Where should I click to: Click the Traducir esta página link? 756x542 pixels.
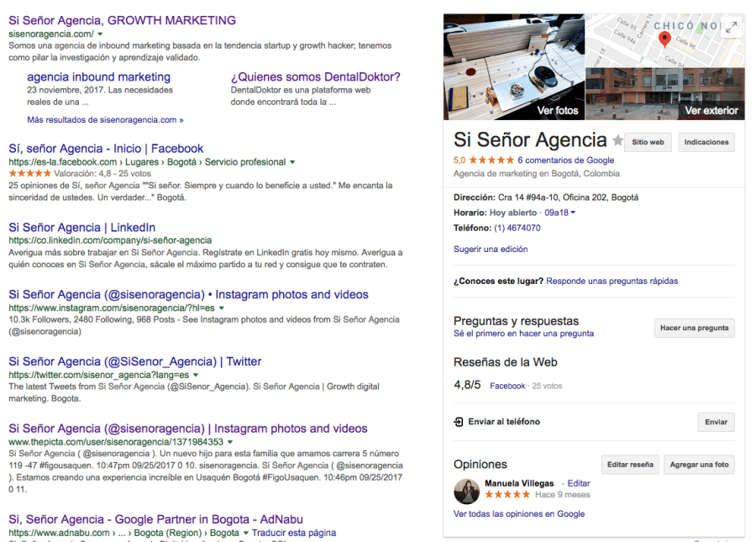(294, 533)
